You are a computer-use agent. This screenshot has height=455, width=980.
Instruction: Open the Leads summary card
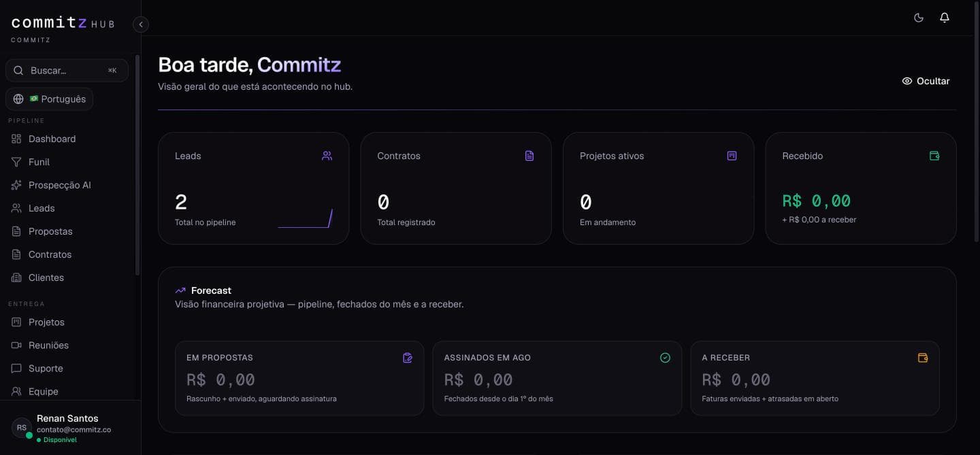254,188
